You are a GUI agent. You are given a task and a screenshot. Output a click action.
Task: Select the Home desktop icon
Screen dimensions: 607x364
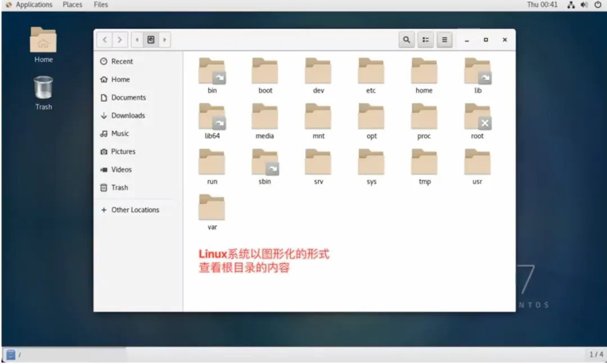click(x=43, y=45)
